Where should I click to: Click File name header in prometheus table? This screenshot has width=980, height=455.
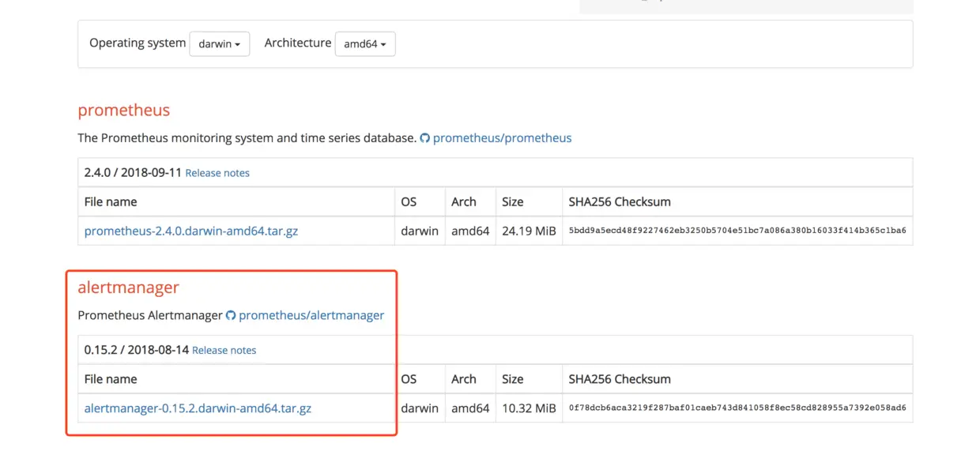[x=111, y=201]
